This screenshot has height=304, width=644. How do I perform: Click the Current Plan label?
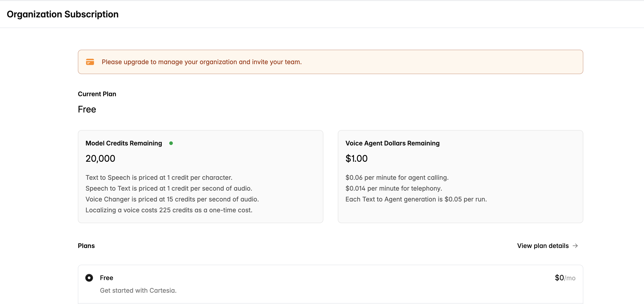[97, 94]
